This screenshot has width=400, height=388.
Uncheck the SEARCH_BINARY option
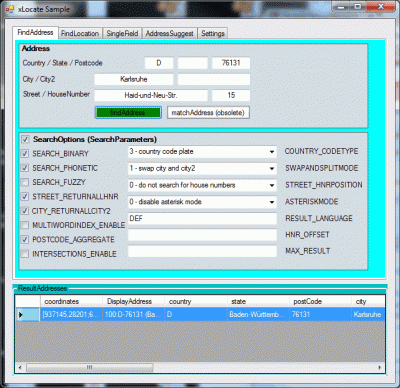click(x=25, y=154)
